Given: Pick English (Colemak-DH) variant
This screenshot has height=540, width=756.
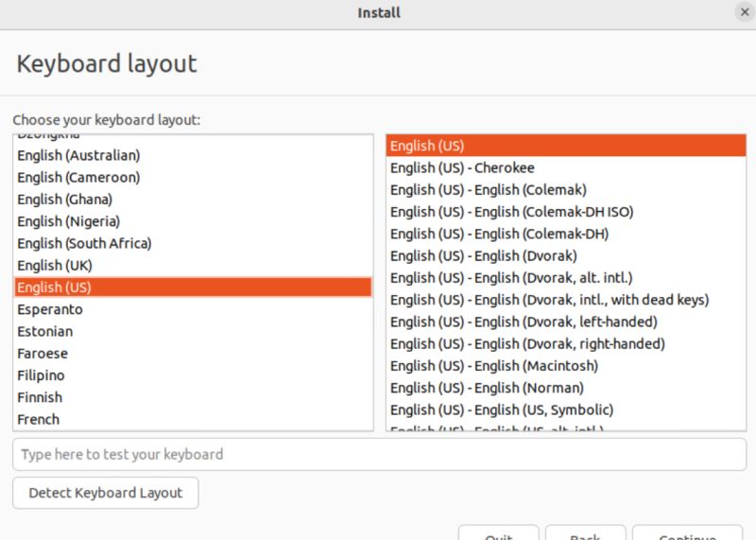Looking at the screenshot, I should pyautogui.click(x=566, y=234).
